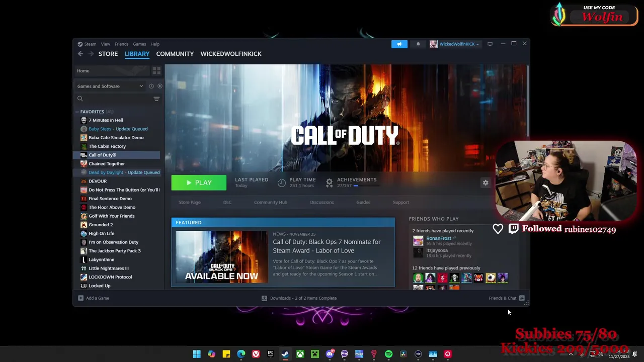
Task: Open the Store Page tab
Action: (190, 202)
